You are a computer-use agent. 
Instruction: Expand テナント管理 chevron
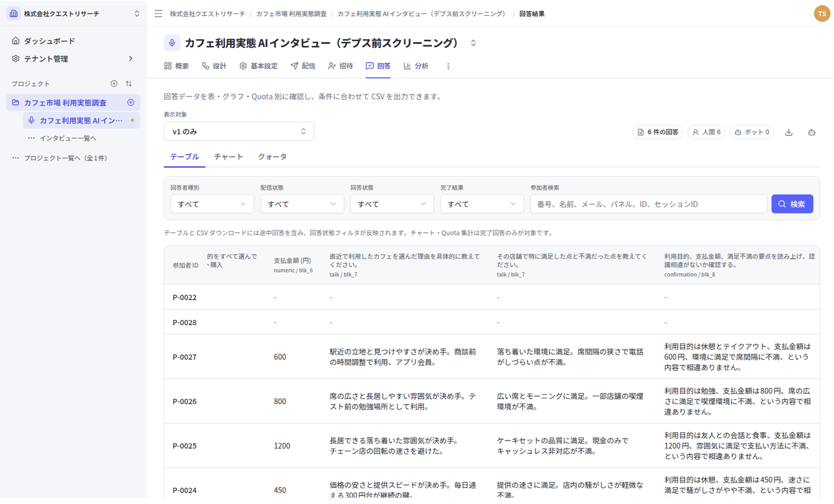pos(130,59)
